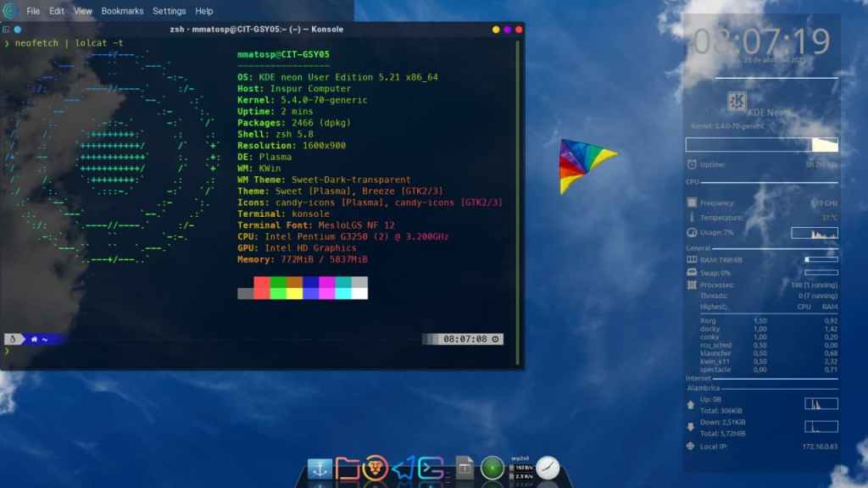The width and height of the screenshot is (868, 488).
Task: Open the analog clock dock icon
Action: (548, 468)
